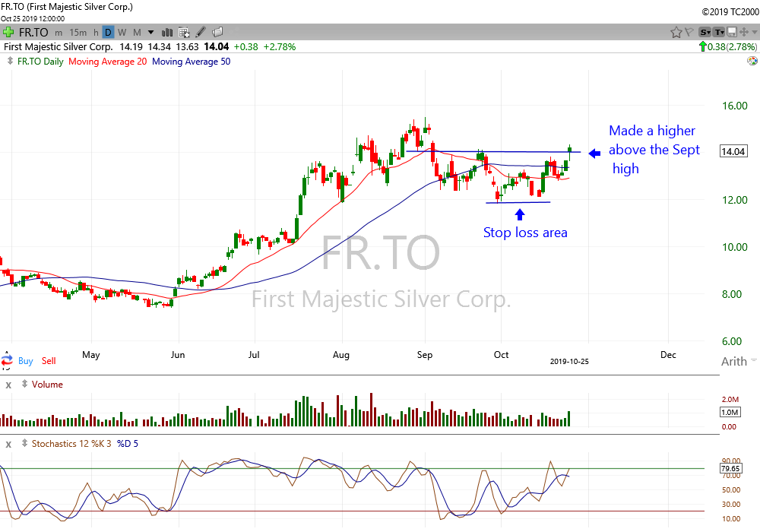Click the Volume pane resize arrows icon
Image resolution: width=760 pixels, height=532 pixels.
[x=24, y=384]
